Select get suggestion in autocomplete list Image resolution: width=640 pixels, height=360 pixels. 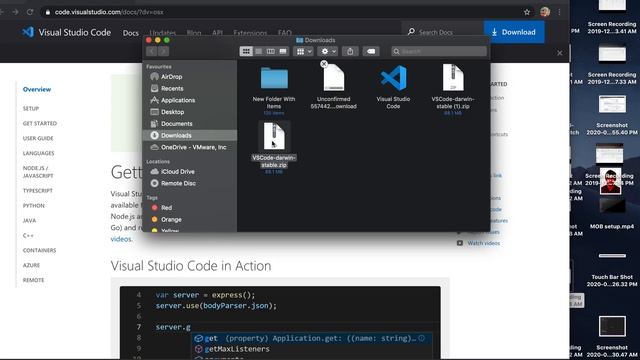(x=312, y=338)
